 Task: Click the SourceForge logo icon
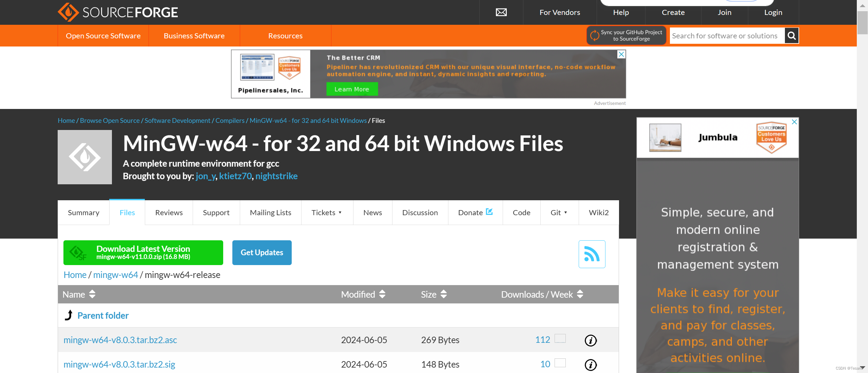pyautogui.click(x=68, y=12)
